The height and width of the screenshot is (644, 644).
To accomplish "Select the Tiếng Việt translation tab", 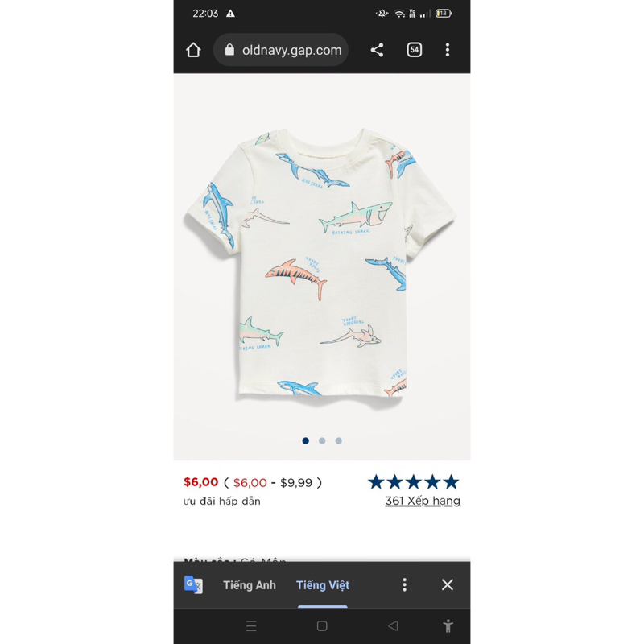I will pos(323,585).
